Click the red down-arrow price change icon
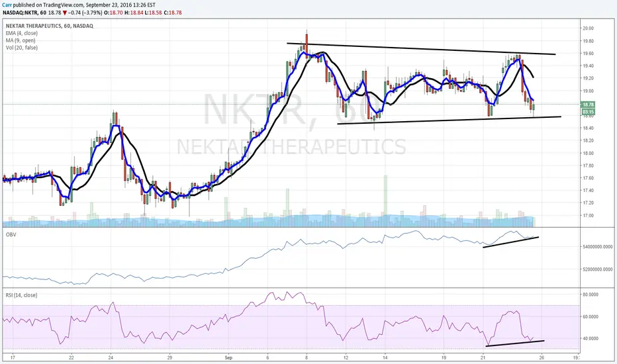The image size is (617, 364). pyautogui.click(x=65, y=13)
